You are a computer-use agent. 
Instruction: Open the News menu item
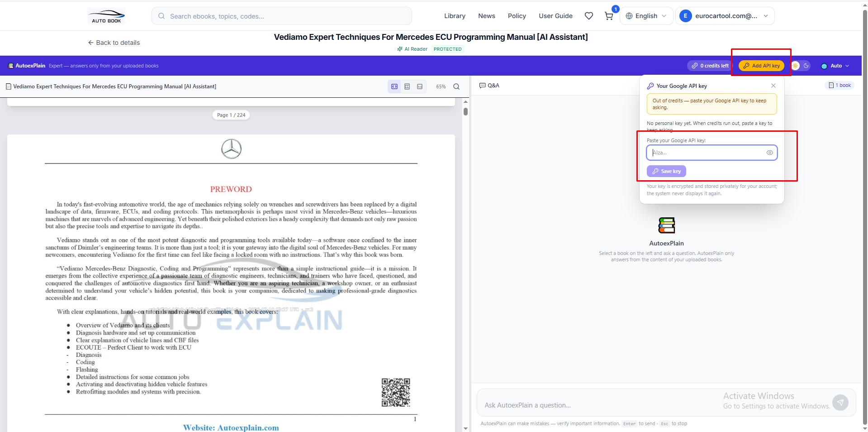click(486, 16)
